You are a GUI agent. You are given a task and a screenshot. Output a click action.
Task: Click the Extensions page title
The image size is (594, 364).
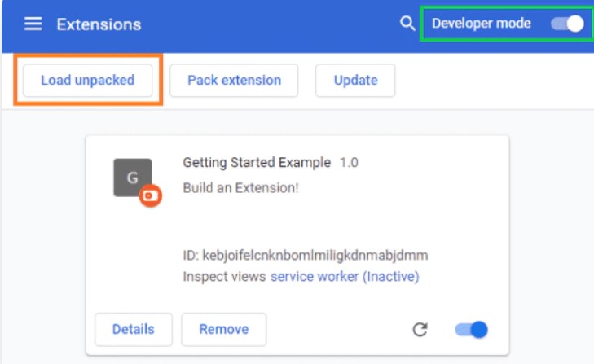point(99,24)
